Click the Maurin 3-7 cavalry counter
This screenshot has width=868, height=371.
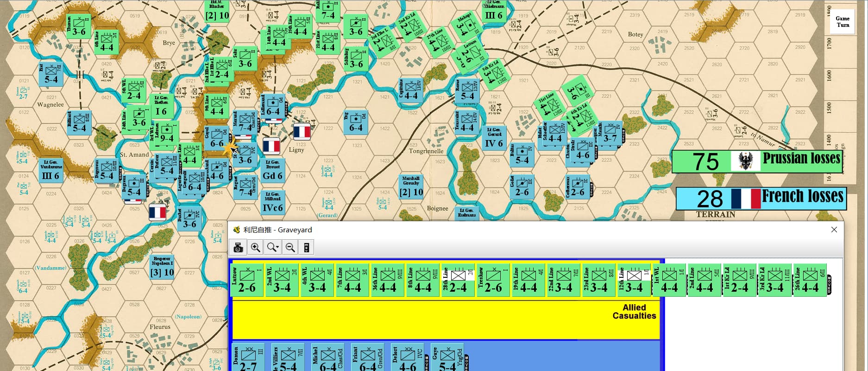[x=609, y=134]
